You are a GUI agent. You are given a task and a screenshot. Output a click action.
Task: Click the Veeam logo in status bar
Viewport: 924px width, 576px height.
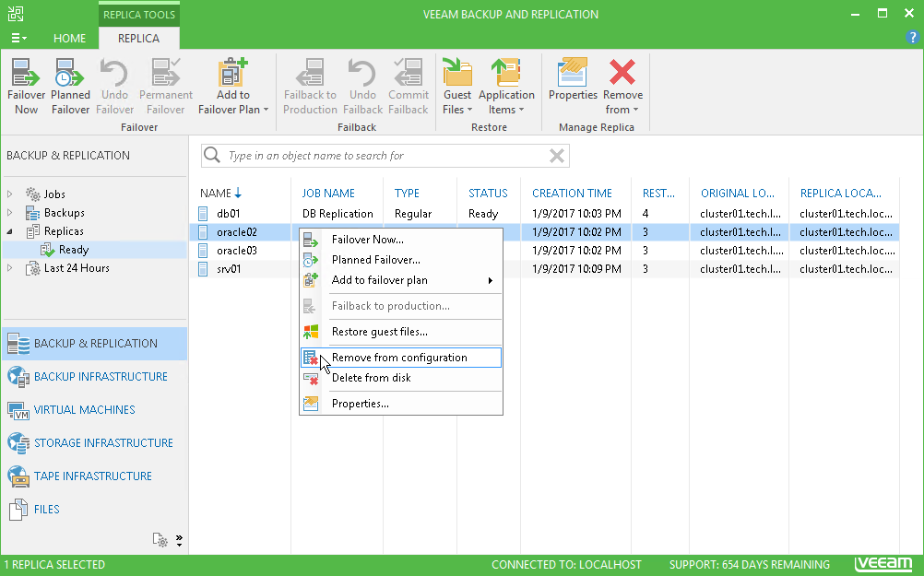point(883,564)
